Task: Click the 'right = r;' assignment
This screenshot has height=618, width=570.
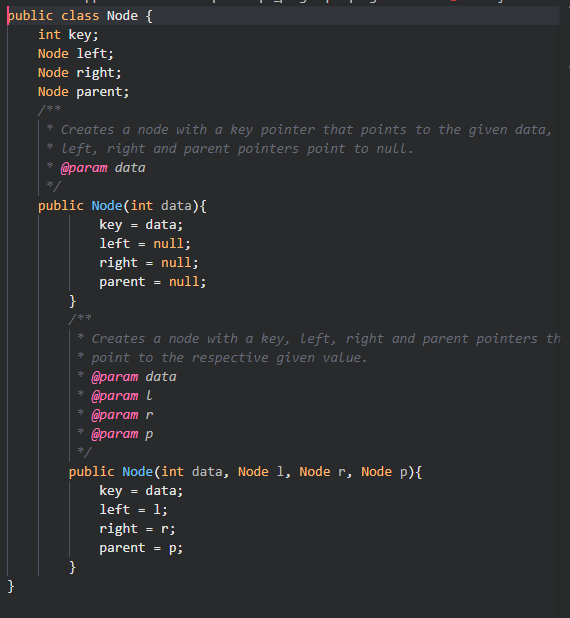Action: [x=137, y=529]
